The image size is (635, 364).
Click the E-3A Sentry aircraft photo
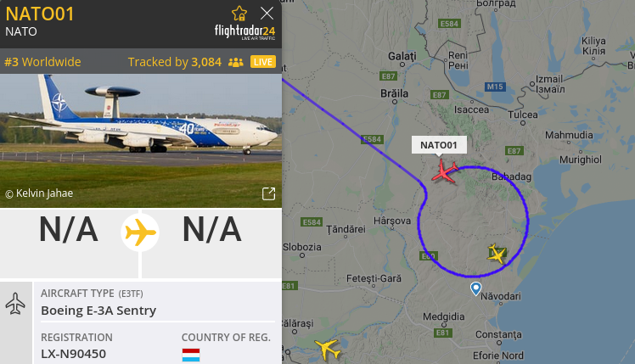(x=141, y=141)
